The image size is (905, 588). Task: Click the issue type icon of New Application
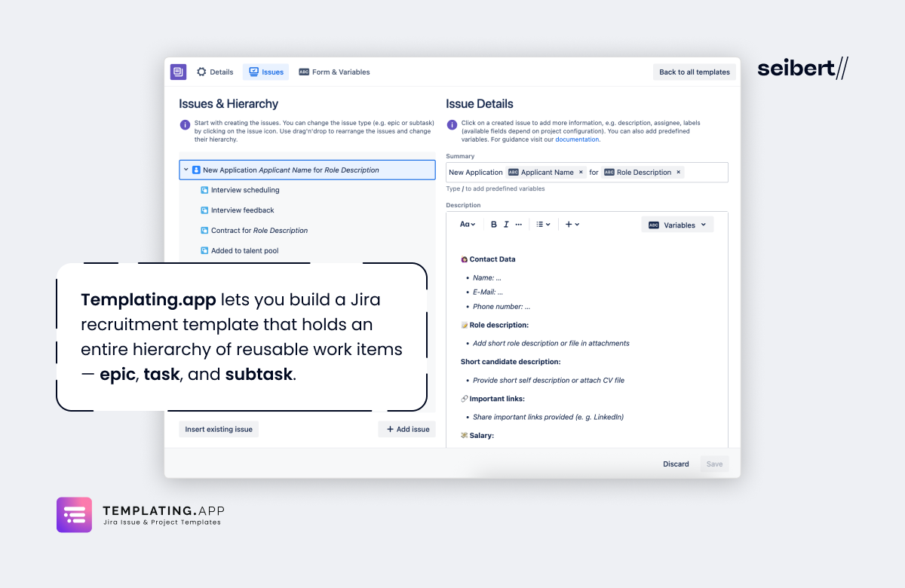[196, 170]
